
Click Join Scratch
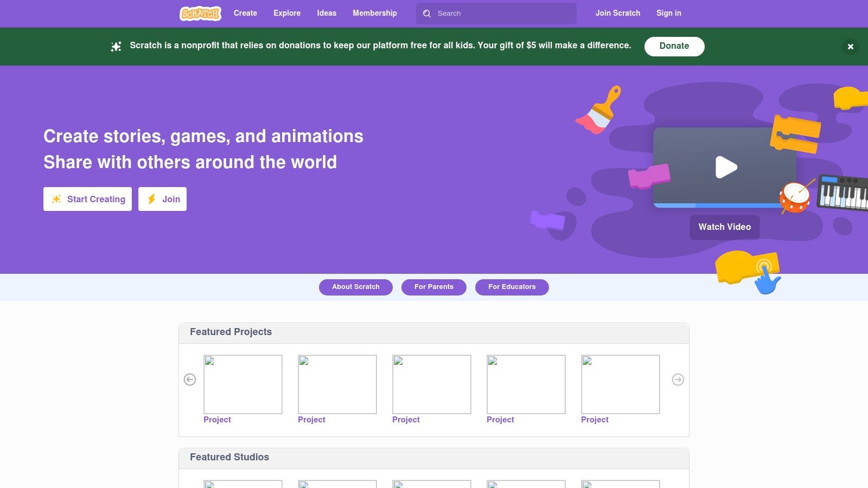(x=618, y=13)
